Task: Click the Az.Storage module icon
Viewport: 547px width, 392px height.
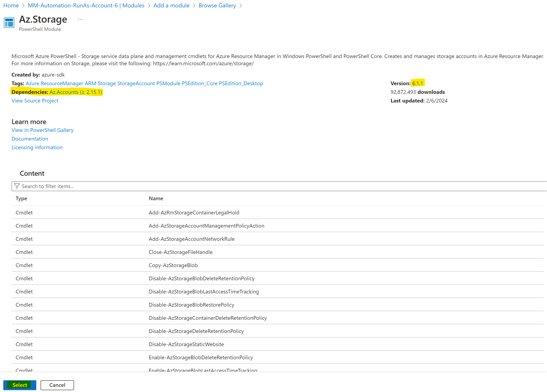Action: point(9,23)
